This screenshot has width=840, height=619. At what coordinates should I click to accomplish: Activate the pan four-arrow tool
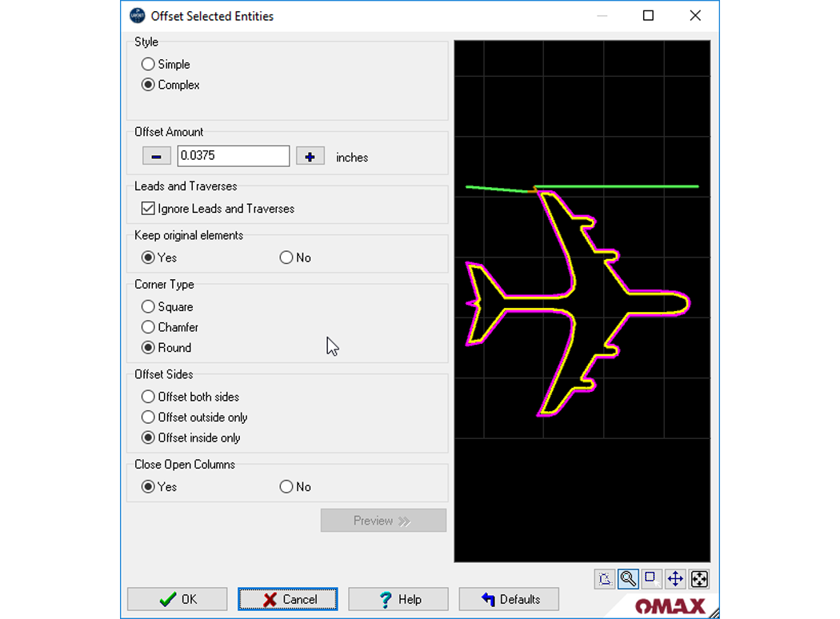(x=675, y=579)
